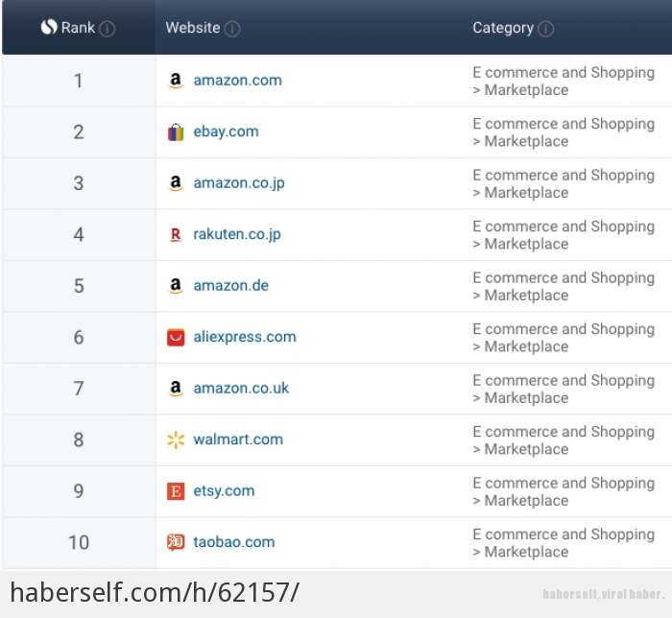This screenshot has width=672, height=618.
Task: Click the AliExpress red favicon
Action: point(176,337)
